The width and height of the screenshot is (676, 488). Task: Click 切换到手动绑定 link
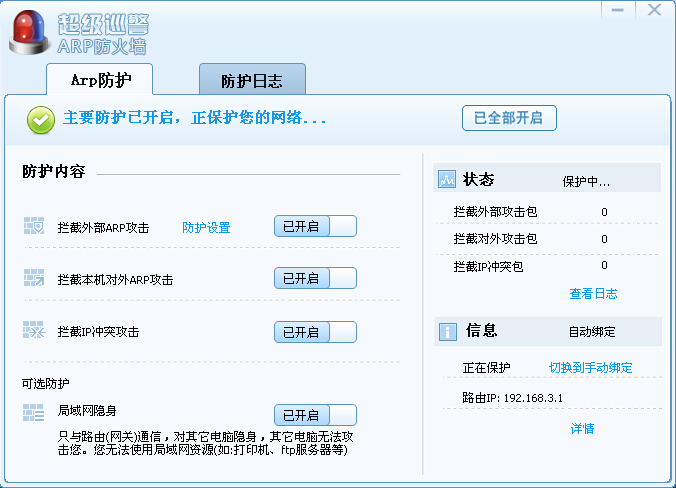click(x=590, y=367)
